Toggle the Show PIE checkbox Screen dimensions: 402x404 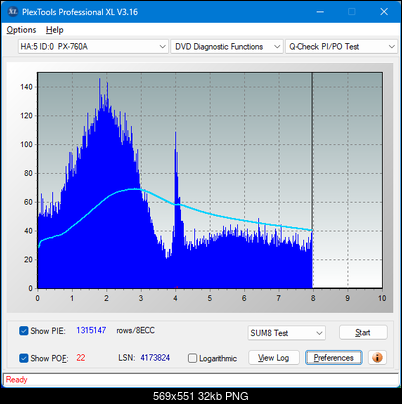pyautogui.click(x=24, y=331)
